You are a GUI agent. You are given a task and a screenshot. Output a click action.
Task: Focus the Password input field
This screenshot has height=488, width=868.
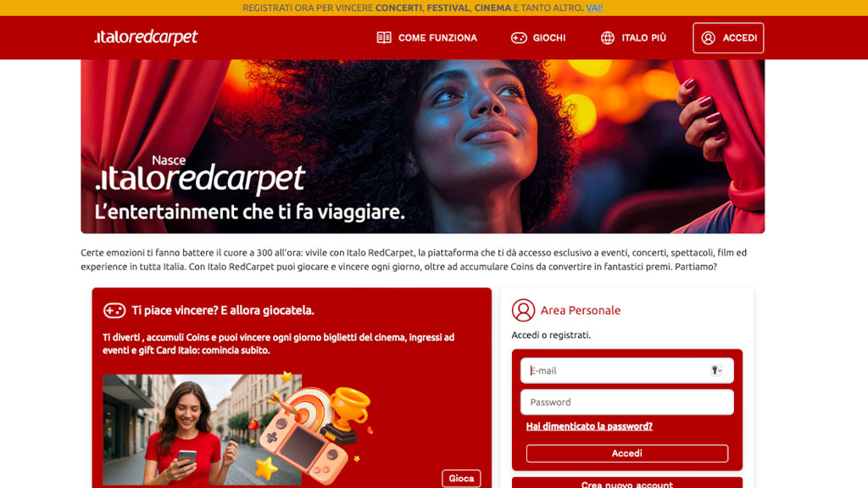626,402
